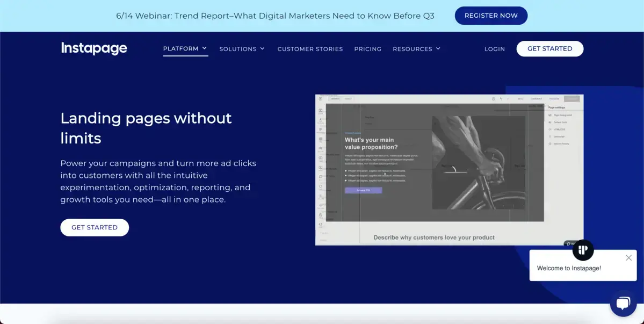
Task: Click "Describe why customers love your product" text
Action: pos(434,237)
